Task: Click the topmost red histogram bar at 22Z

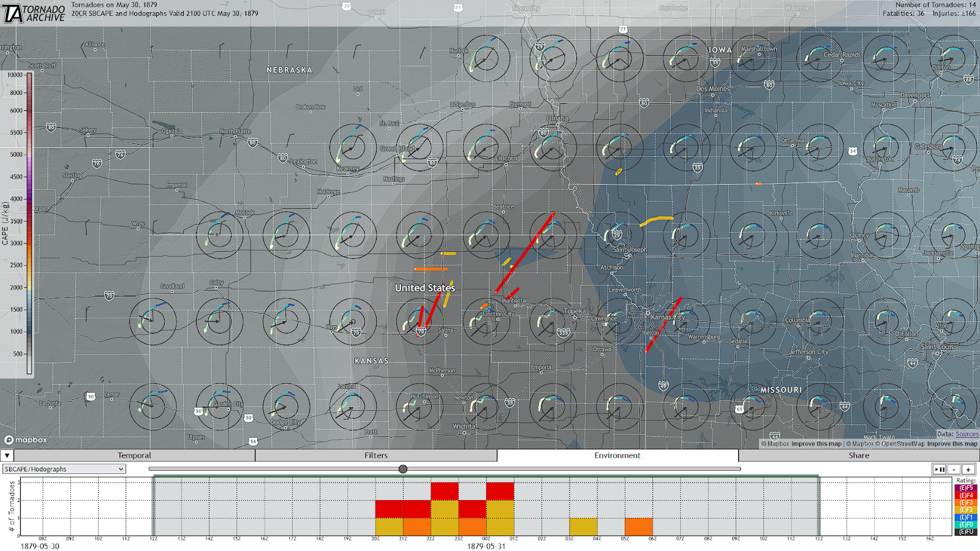Action: click(x=445, y=492)
